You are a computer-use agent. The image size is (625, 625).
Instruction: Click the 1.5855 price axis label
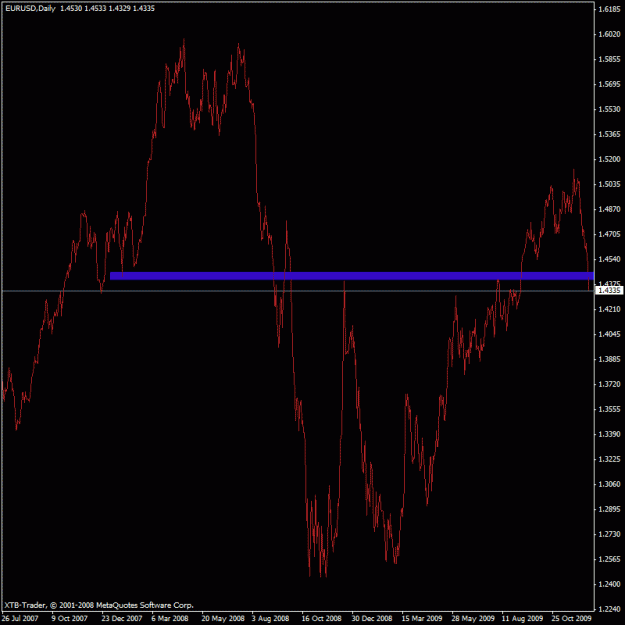click(609, 59)
